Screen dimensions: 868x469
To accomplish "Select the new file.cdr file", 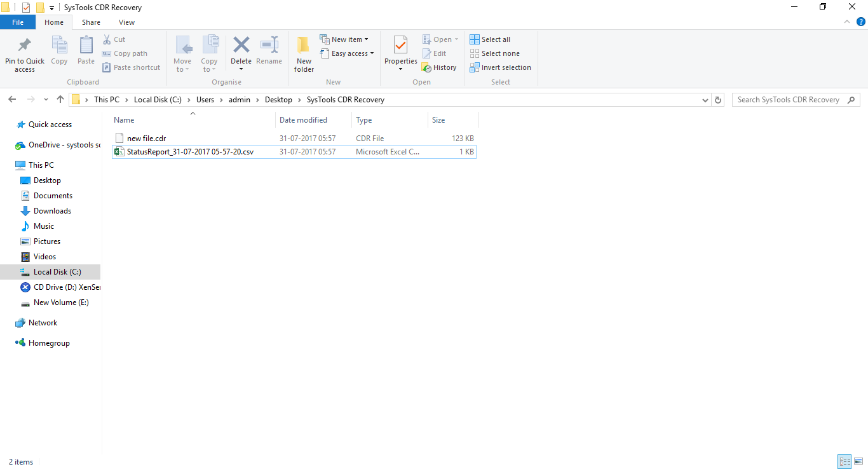I will [x=294, y=138].
